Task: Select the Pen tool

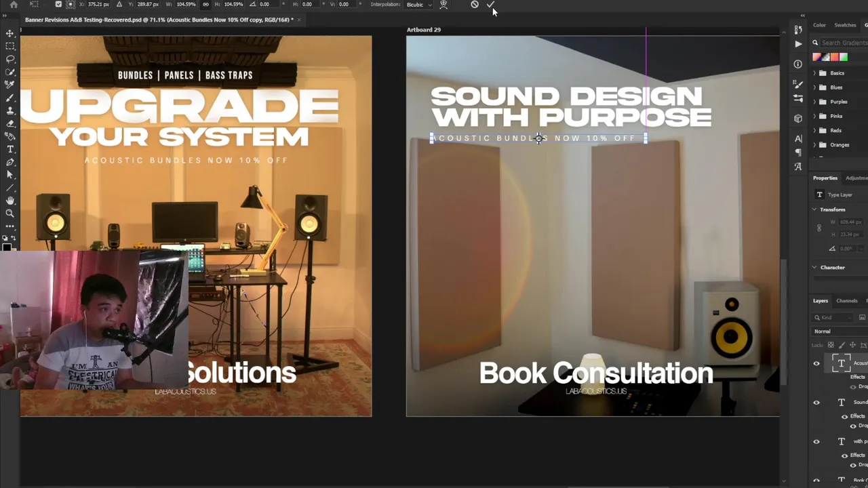Action: [10, 162]
